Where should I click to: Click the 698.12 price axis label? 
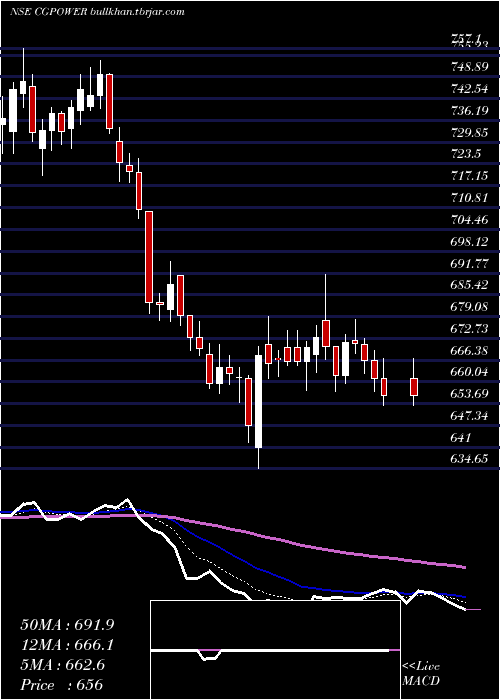(x=471, y=241)
